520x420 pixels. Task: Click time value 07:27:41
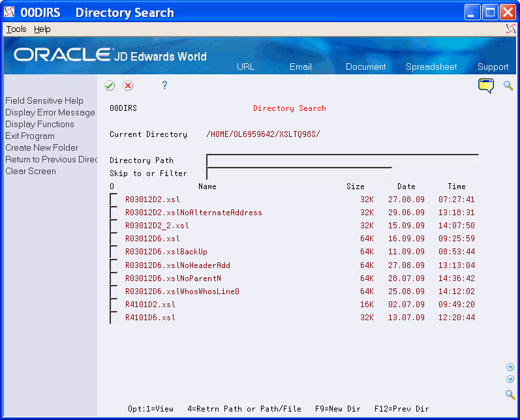[x=457, y=200]
